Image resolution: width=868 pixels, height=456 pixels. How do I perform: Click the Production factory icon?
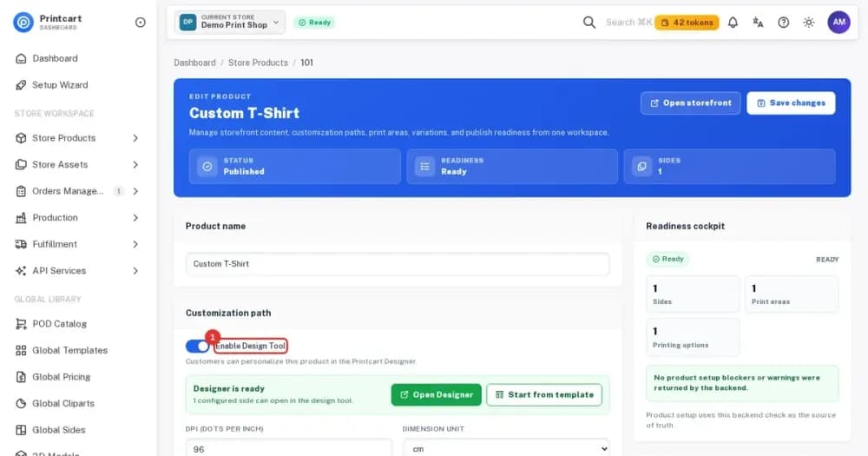[x=21, y=218]
